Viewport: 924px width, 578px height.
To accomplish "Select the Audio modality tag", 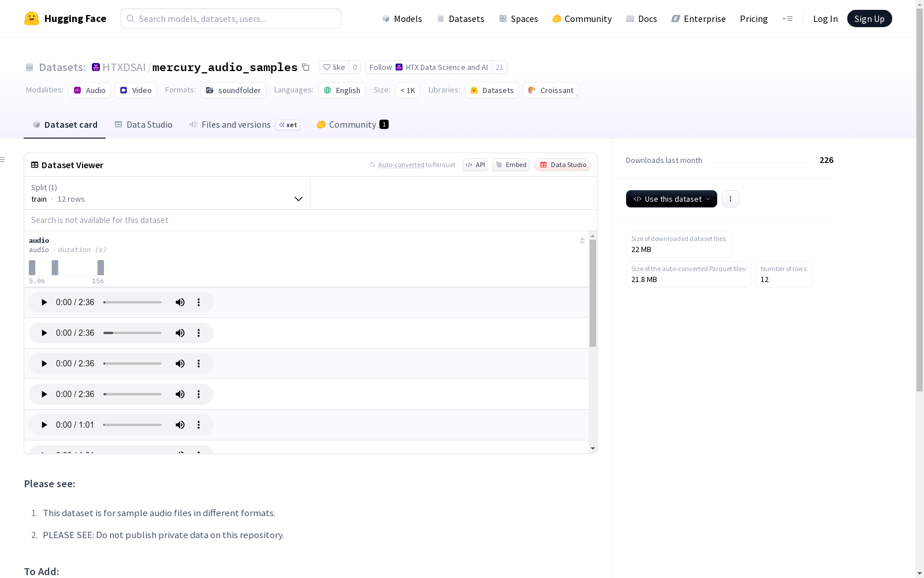I will [x=90, y=90].
